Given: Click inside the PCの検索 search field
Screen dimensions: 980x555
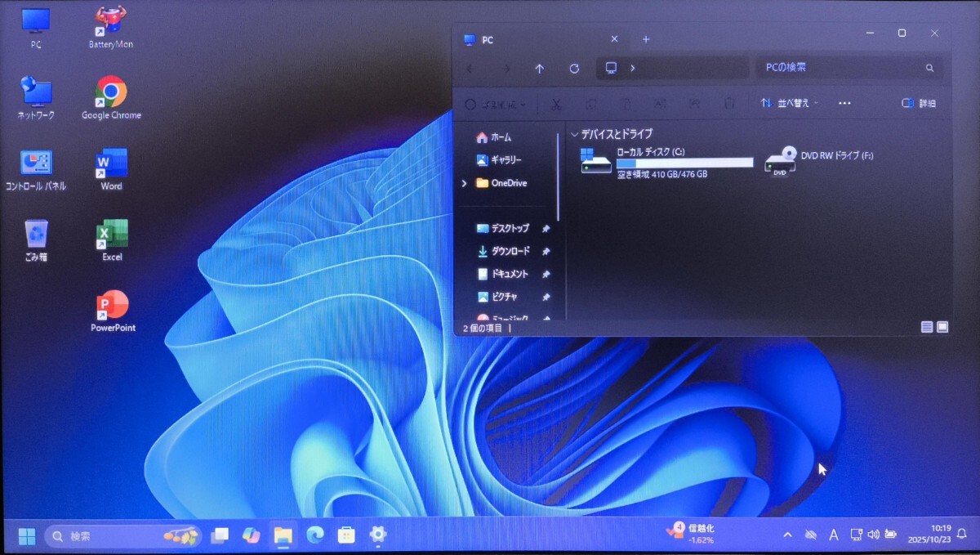Looking at the screenshot, I should 841,67.
